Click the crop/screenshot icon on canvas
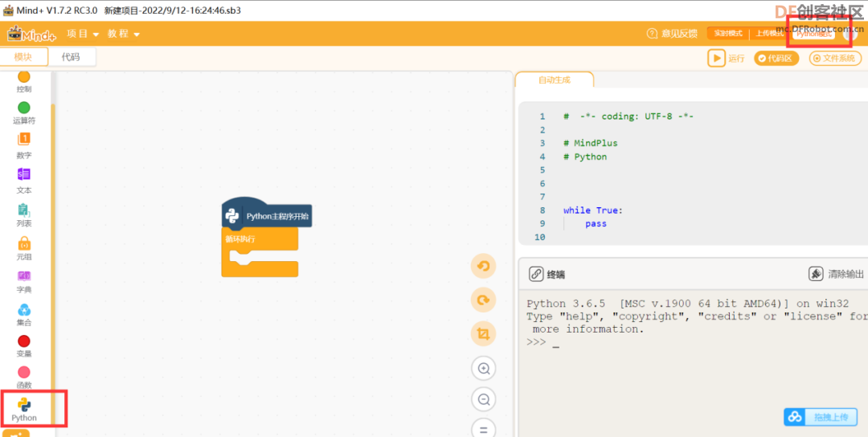Screen dimensions: 868x437 click(x=483, y=334)
